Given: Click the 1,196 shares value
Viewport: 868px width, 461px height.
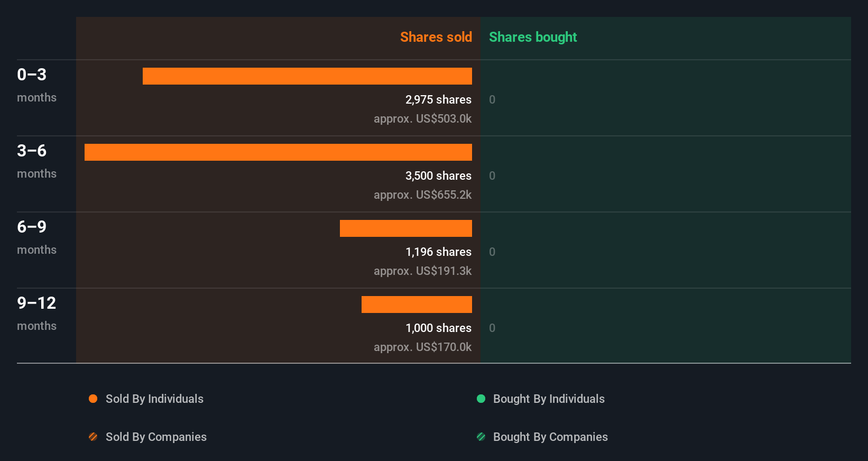Looking at the screenshot, I should tap(438, 252).
